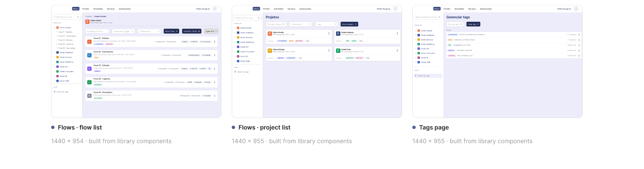Open the Flows project list thumbnail
Image resolution: width=644 pixels, height=169 pixels.
click(317, 61)
